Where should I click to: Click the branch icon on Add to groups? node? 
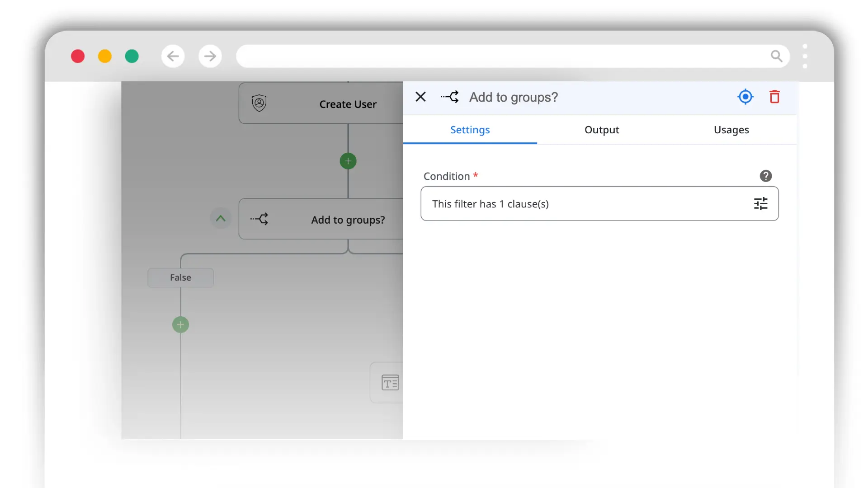point(259,219)
